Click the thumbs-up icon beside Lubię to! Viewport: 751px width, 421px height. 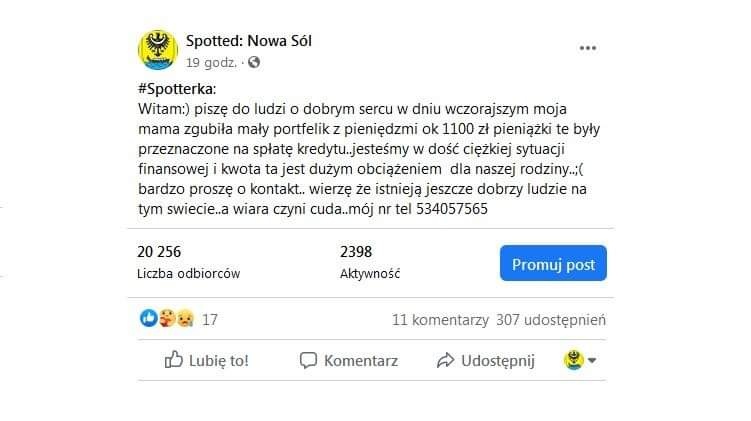[x=173, y=360]
